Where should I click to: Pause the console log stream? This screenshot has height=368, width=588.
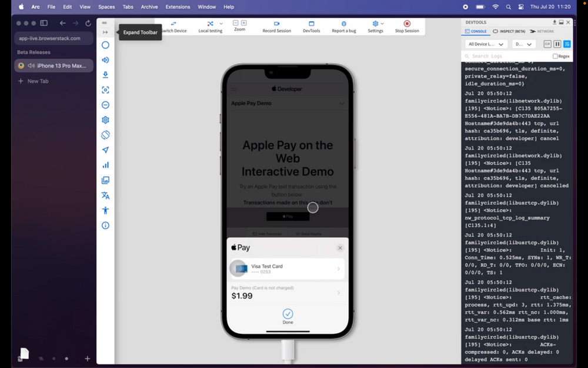point(556,44)
